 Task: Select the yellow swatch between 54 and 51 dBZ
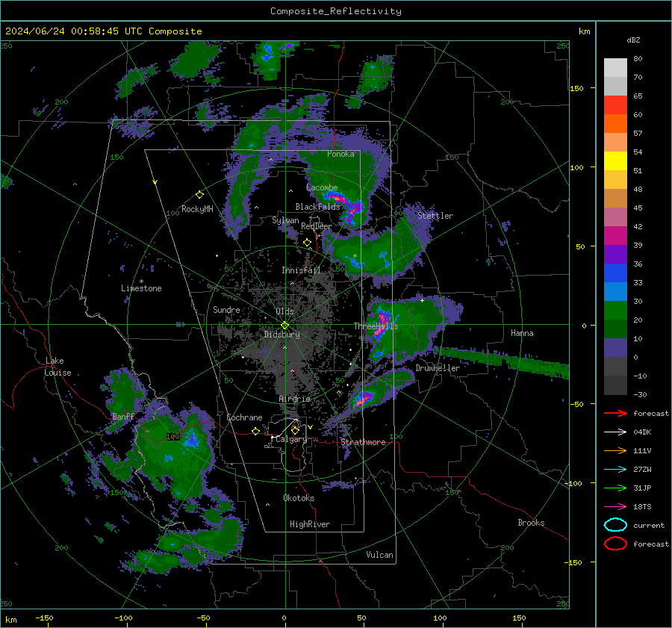(615, 161)
